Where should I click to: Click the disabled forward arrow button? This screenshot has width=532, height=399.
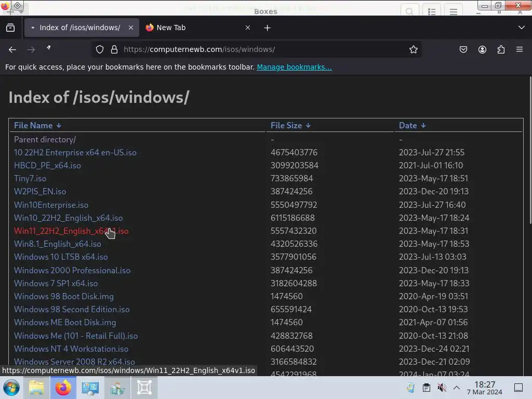(31, 49)
